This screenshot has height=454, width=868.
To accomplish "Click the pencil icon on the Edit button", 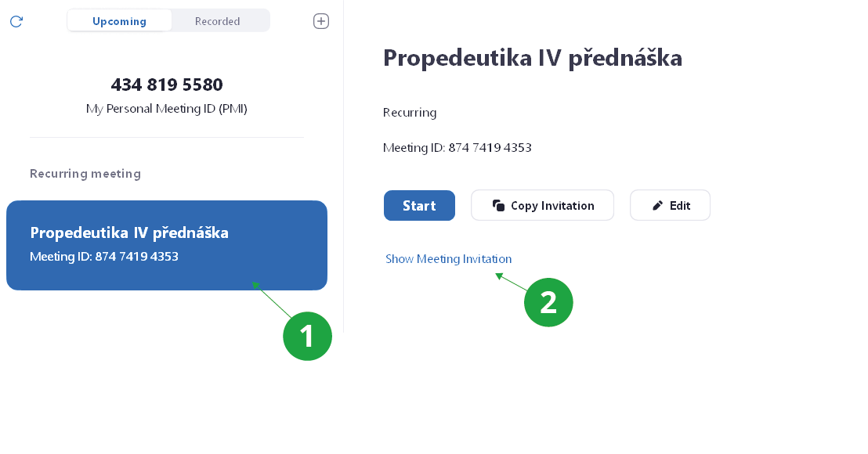I will (x=658, y=206).
